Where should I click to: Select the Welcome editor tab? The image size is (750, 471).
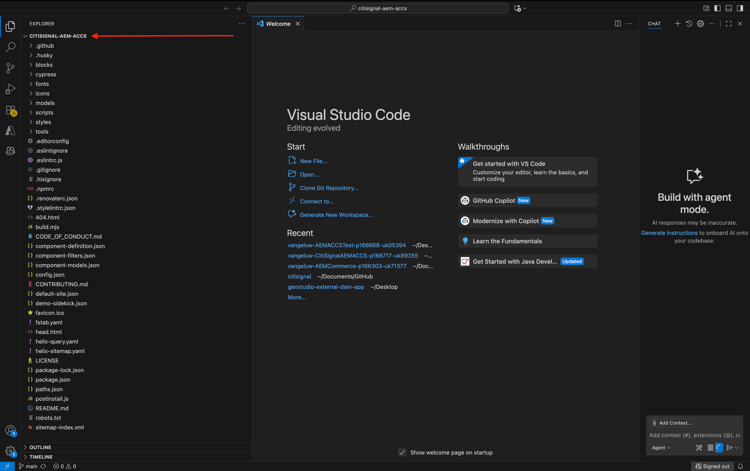click(278, 23)
